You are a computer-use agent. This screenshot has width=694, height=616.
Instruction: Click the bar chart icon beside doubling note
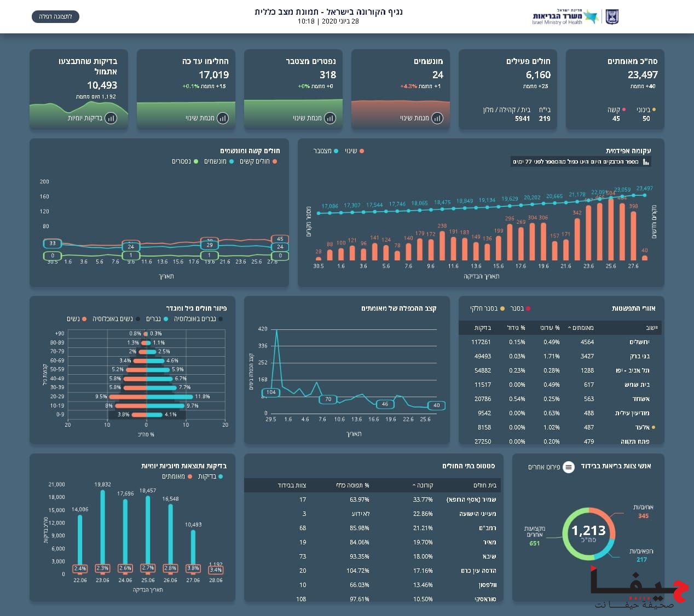646,162
